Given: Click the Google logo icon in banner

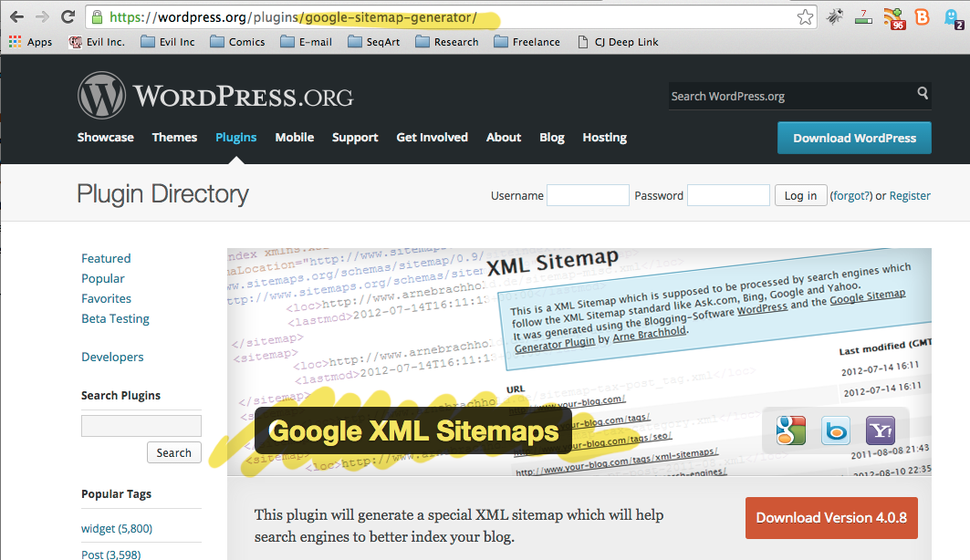Looking at the screenshot, I should tap(790, 431).
